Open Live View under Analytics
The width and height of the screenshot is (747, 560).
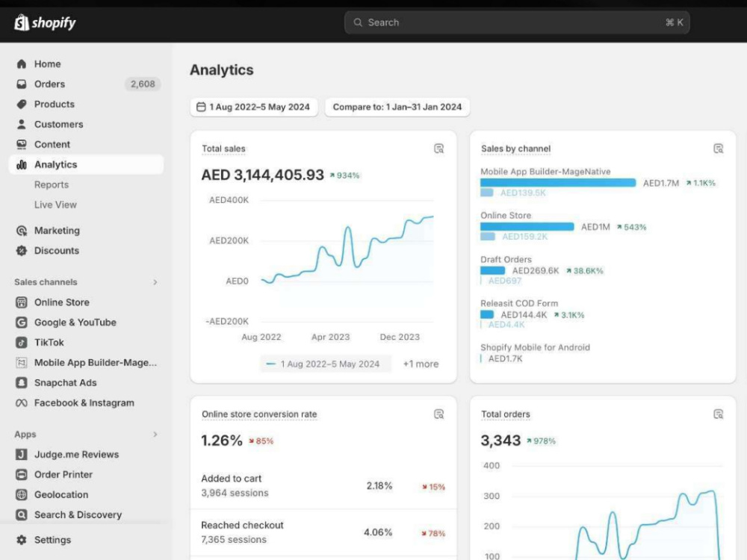[x=55, y=205]
